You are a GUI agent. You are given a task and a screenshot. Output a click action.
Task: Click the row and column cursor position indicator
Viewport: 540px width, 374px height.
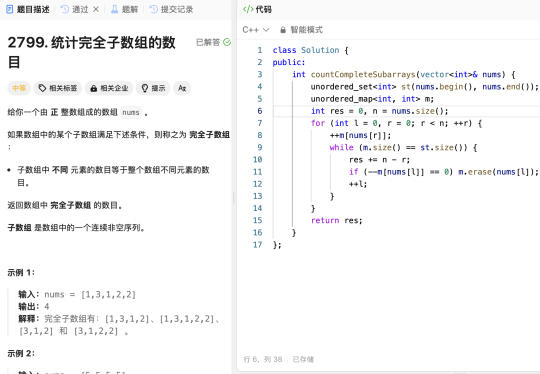tap(263, 359)
